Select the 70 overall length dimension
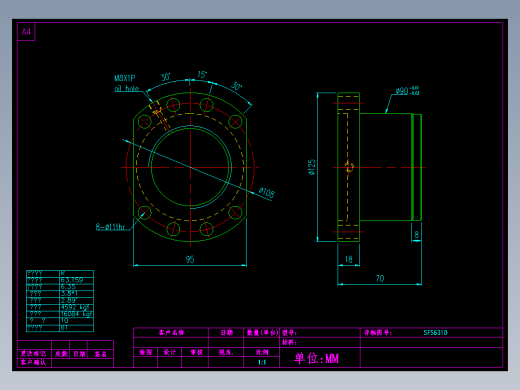 pos(380,278)
